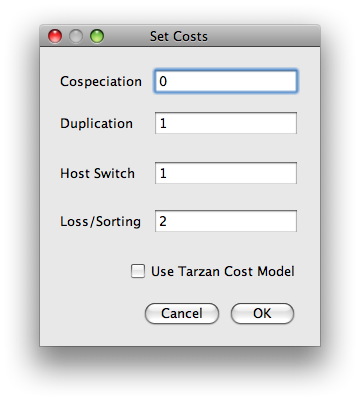The image size is (360, 401).
Task: Click the Host Switch label text
Action: click(97, 173)
